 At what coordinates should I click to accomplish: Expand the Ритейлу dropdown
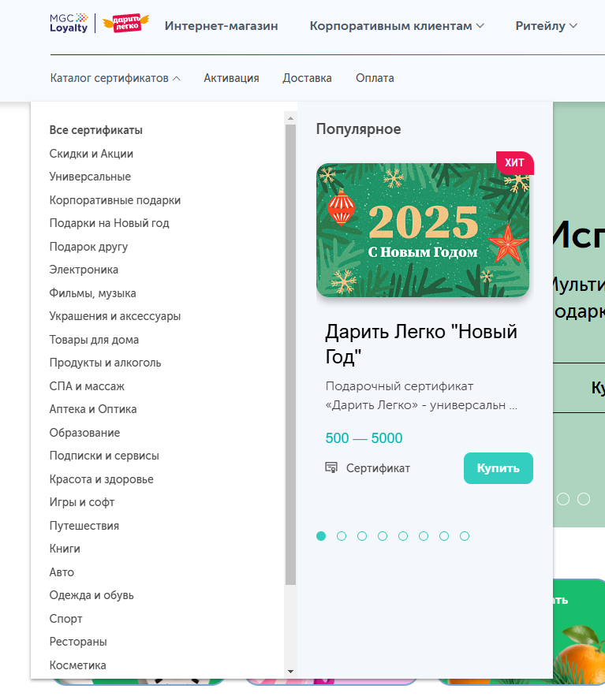click(x=546, y=26)
